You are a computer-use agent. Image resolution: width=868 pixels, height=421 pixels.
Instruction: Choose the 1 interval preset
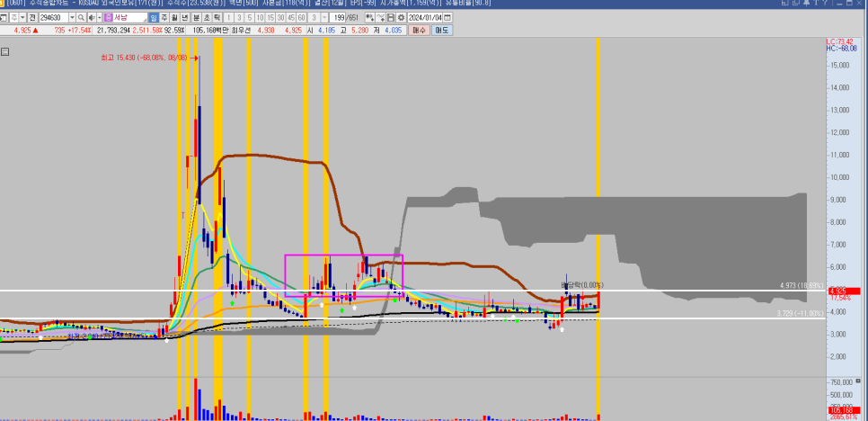(228, 18)
